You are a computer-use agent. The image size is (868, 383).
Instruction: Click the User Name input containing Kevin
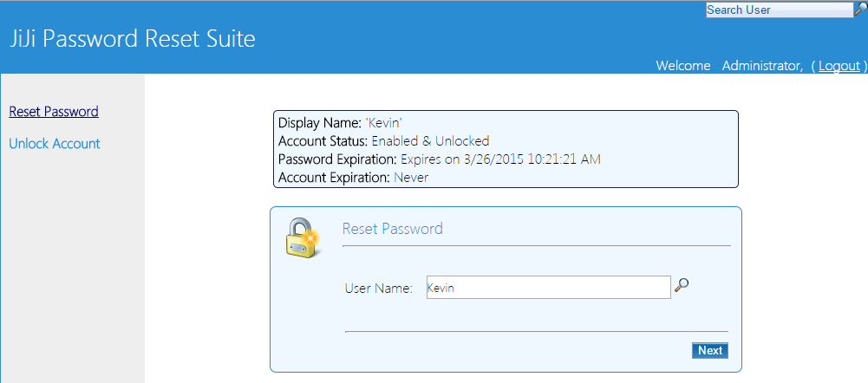click(x=549, y=288)
